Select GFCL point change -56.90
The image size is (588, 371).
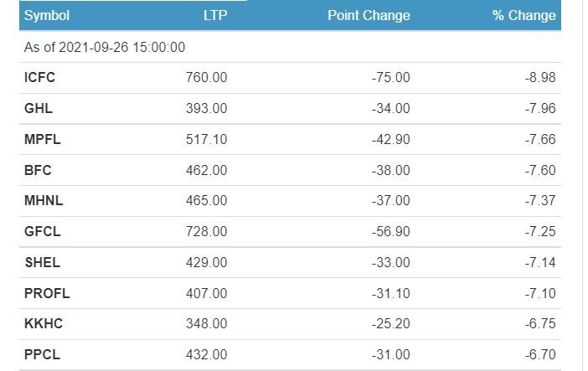coord(391,231)
